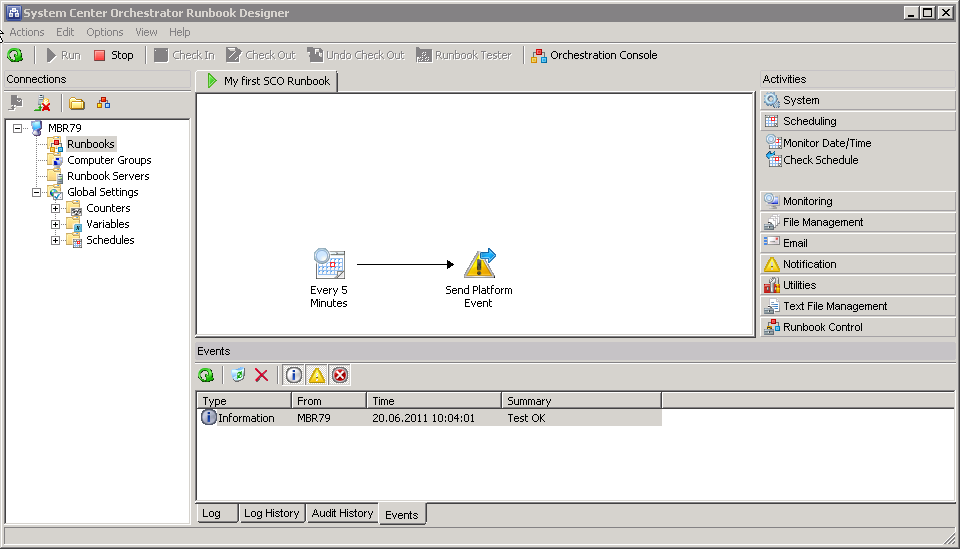Toggle the Warning events filter
This screenshot has height=549, width=960.
(x=316, y=375)
